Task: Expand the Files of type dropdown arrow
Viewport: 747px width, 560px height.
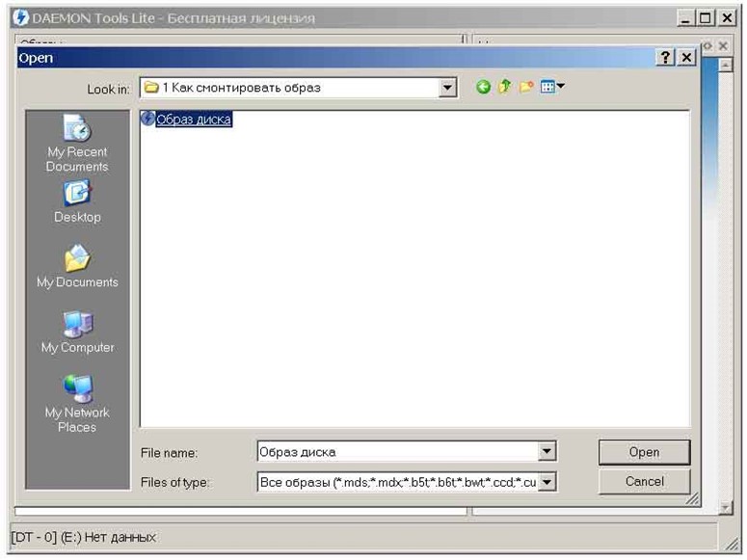Action: (547, 482)
